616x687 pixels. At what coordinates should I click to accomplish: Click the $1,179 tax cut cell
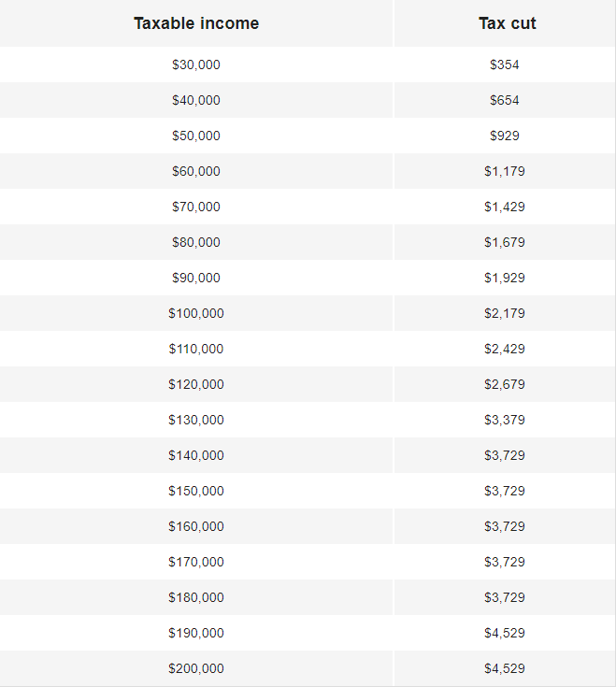(505, 171)
